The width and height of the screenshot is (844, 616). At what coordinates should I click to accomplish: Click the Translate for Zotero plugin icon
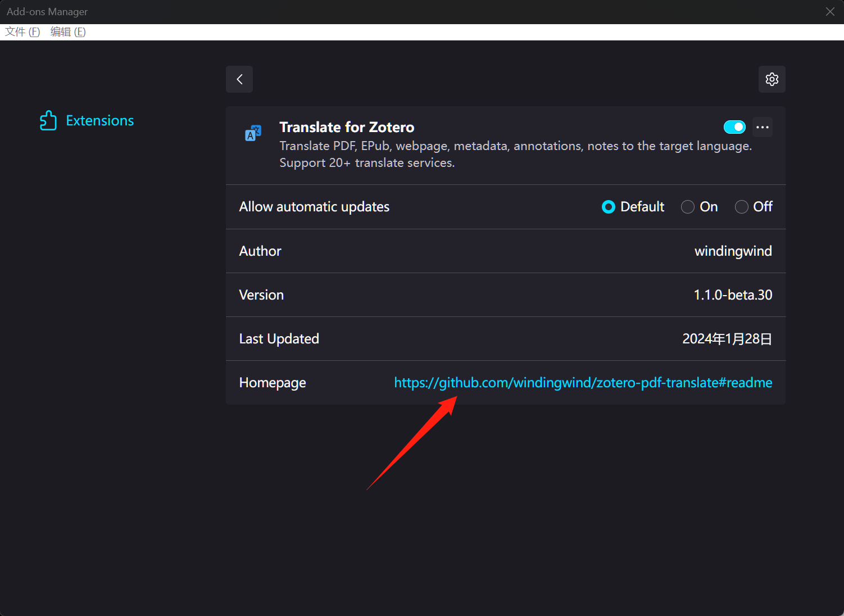(253, 133)
